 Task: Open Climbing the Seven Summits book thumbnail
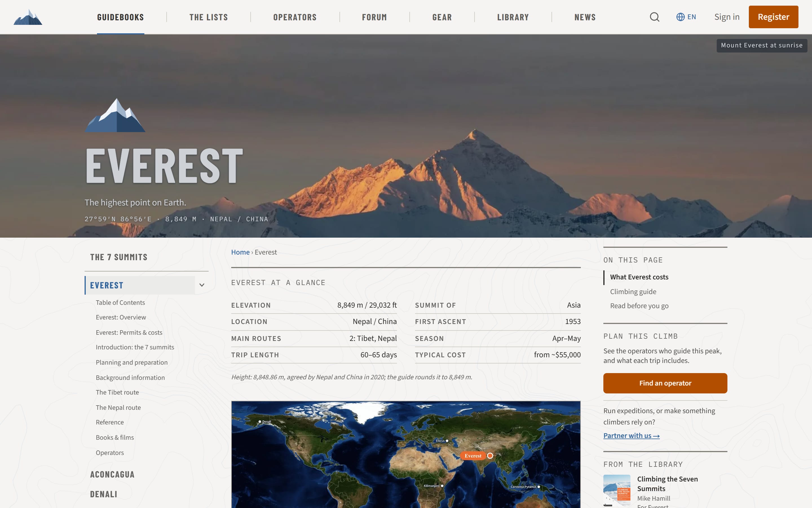[x=617, y=491]
